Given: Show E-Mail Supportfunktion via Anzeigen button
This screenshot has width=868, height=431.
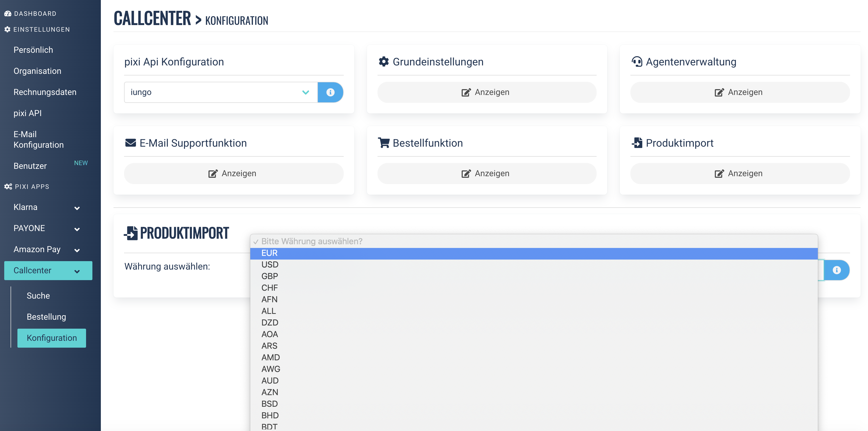Looking at the screenshot, I should point(234,173).
